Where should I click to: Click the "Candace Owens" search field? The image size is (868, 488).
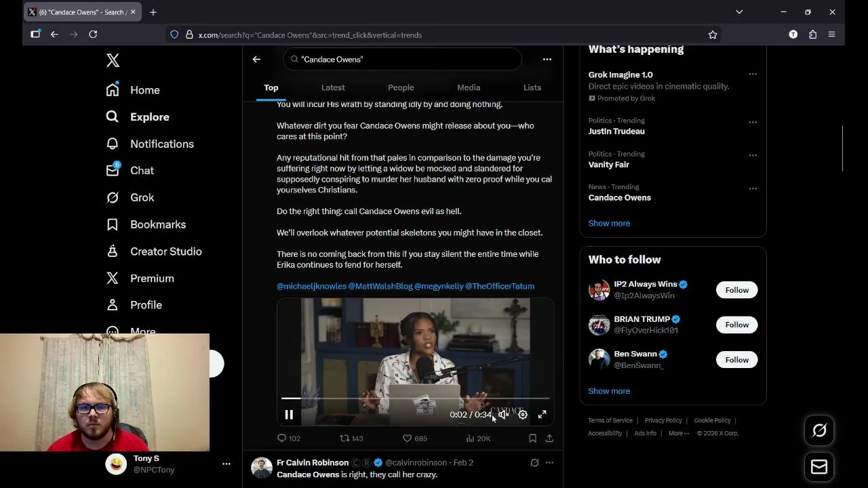click(x=403, y=59)
